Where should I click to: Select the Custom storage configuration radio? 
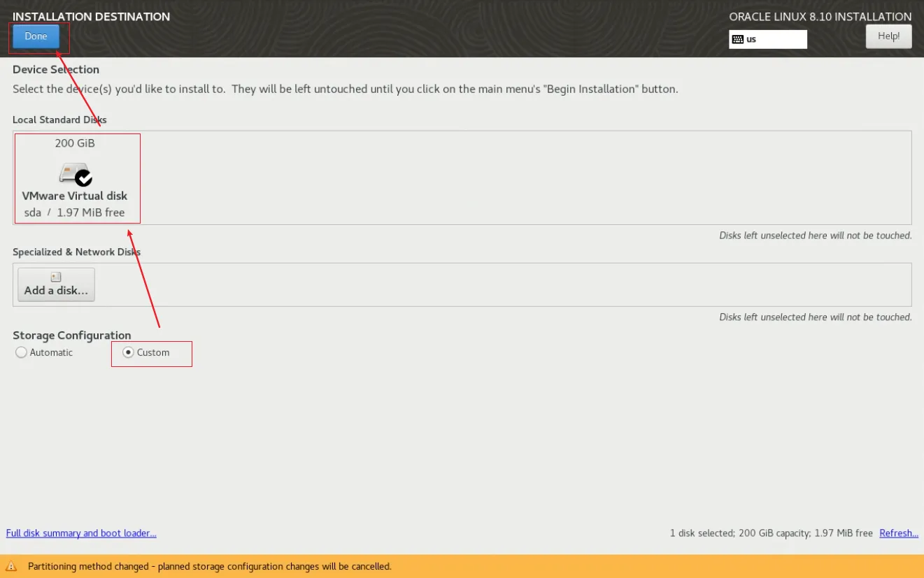click(128, 353)
